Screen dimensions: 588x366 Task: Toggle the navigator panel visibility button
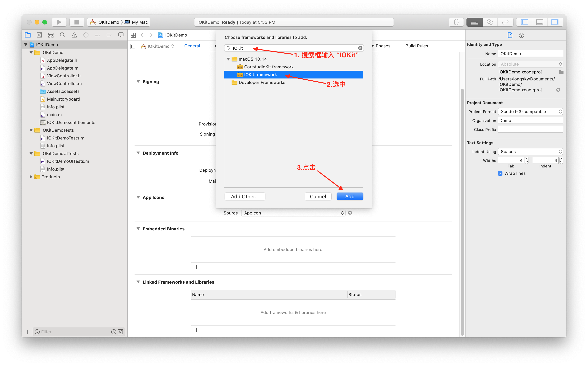[525, 22]
